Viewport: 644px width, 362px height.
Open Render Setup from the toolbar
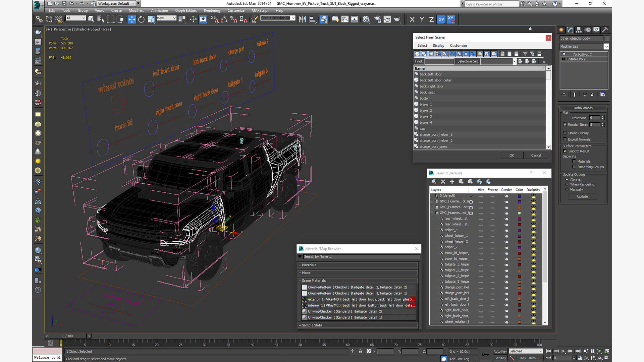(x=377, y=19)
